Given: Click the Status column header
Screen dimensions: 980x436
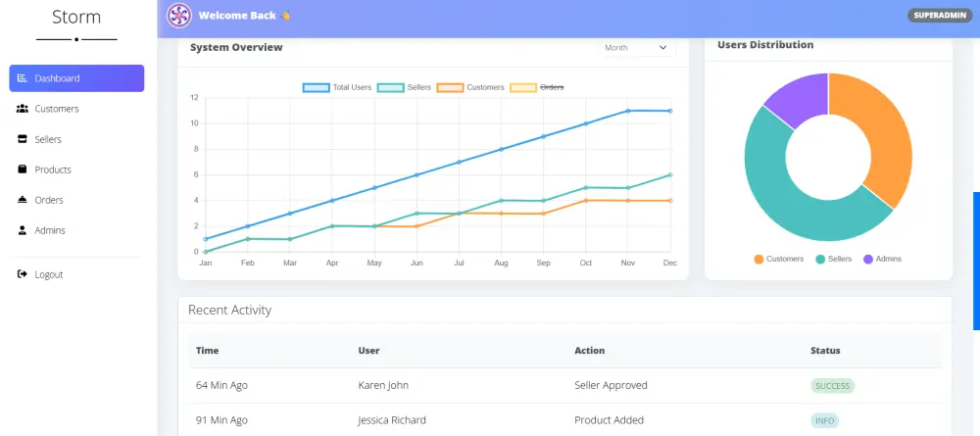Looking at the screenshot, I should pyautogui.click(x=825, y=351).
